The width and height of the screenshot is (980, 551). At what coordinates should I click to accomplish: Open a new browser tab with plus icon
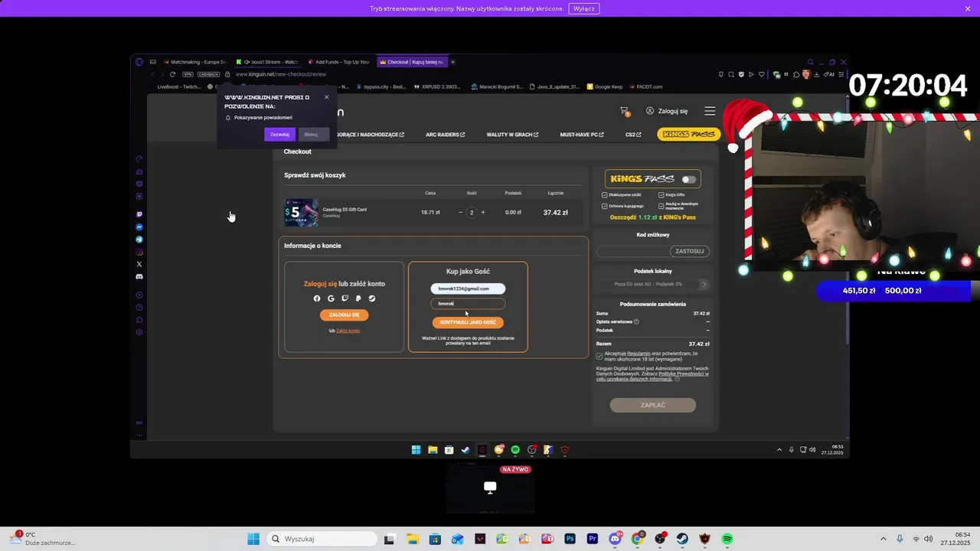click(x=452, y=62)
